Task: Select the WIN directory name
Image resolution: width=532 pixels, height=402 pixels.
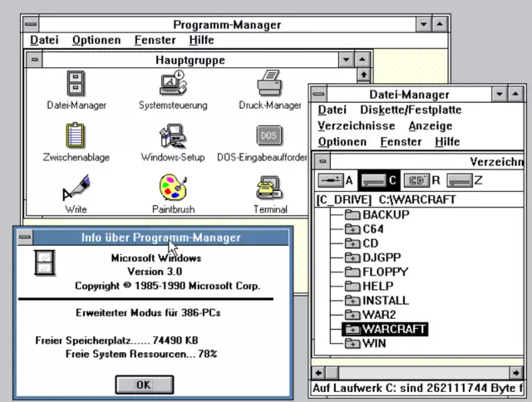Action: tap(374, 343)
